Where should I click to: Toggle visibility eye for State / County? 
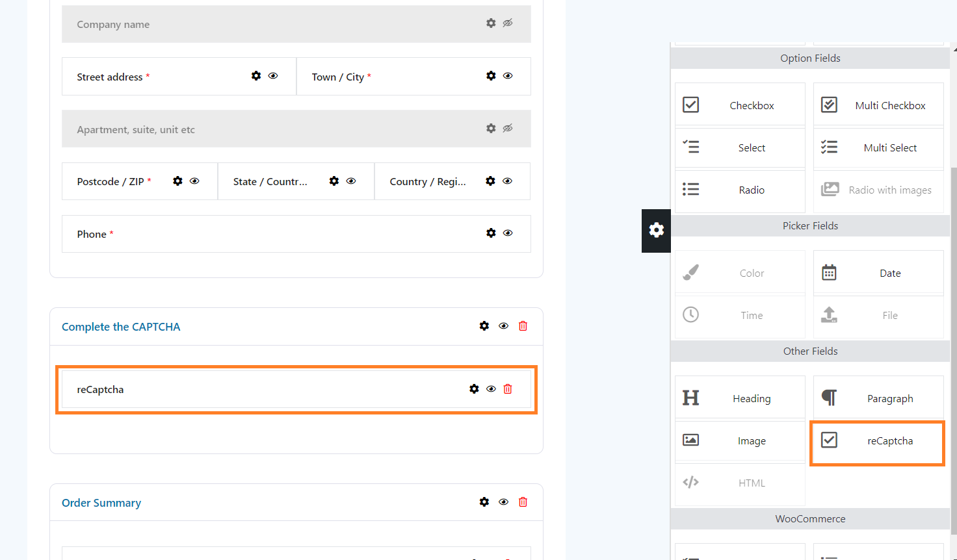tap(351, 181)
